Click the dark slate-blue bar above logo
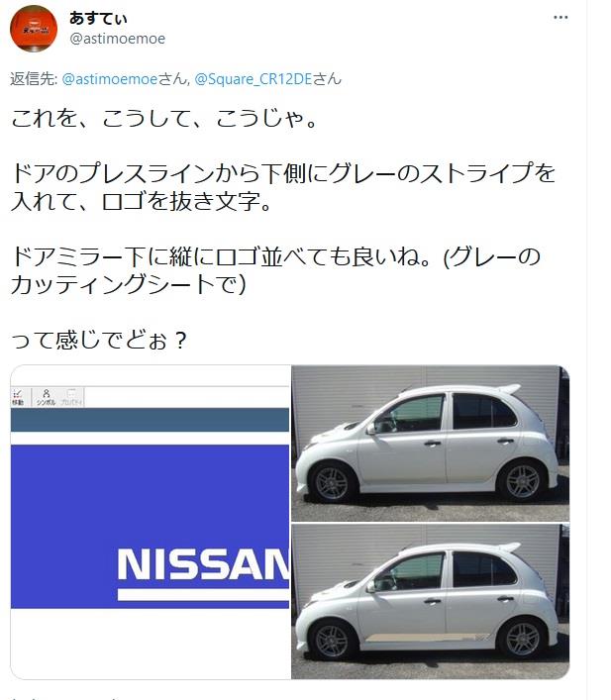Image resolution: width=611 pixels, height=700 pixels. [150, 420]
